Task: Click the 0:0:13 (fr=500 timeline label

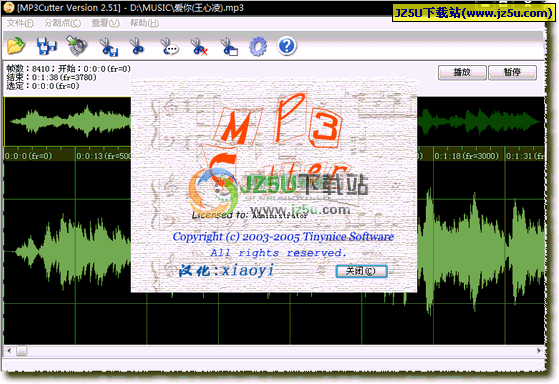Action: tap(104, 156)
